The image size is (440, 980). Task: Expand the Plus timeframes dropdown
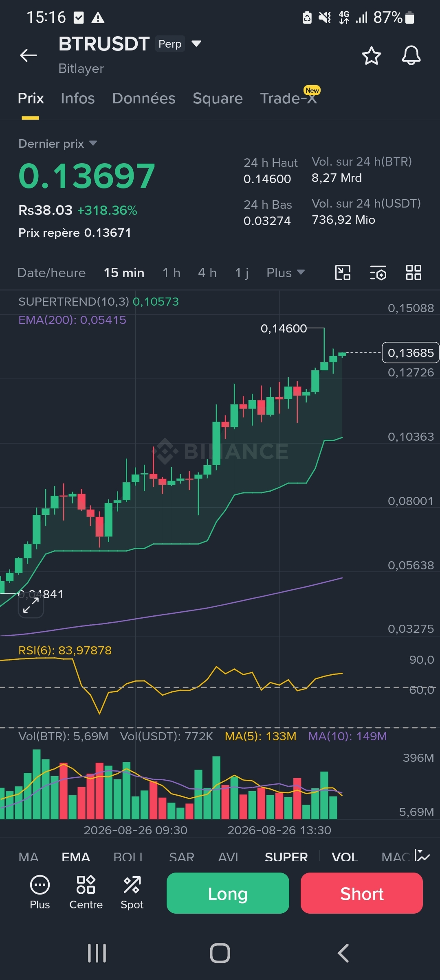[x=286, y=273]
